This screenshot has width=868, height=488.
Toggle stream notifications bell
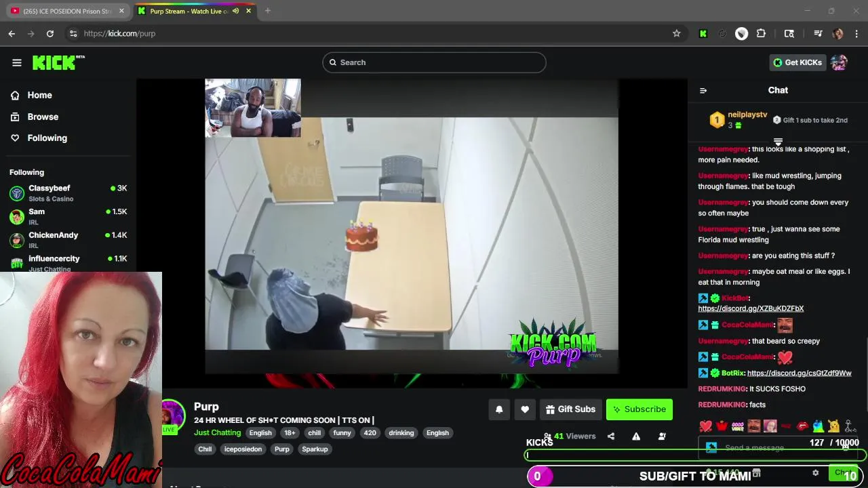click(499, 409)
